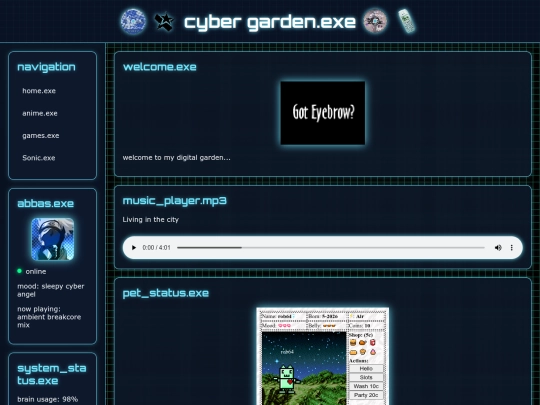Click 'mood: sleepy cyber angel' text
Screen dimensions: 540x405
51,290
